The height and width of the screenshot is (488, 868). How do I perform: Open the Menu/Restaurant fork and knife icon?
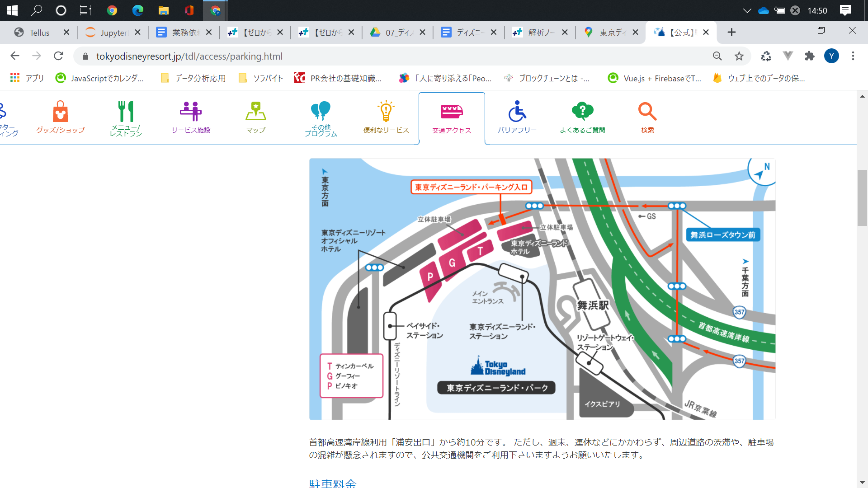pos(126,118)
